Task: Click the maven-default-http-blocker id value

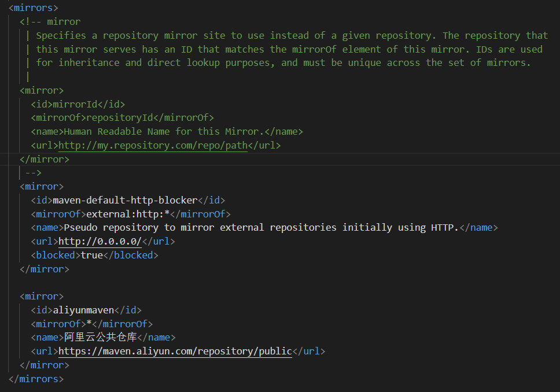Action: (125, 200)
